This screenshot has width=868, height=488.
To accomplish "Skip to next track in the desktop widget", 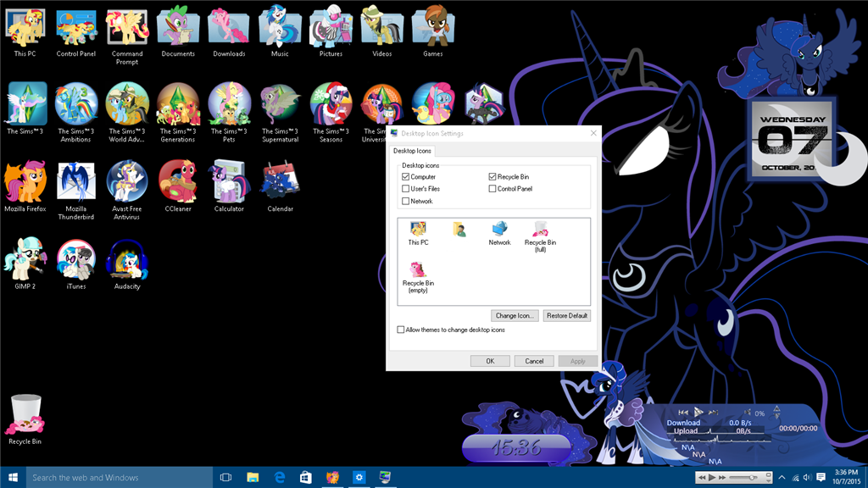I will [714, 413].
